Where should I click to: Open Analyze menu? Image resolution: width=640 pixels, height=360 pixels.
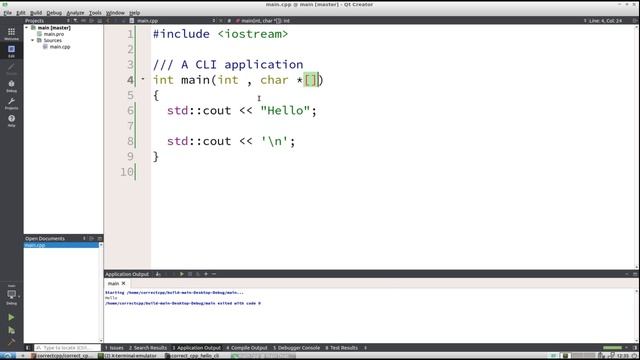(x=75, y=13)
